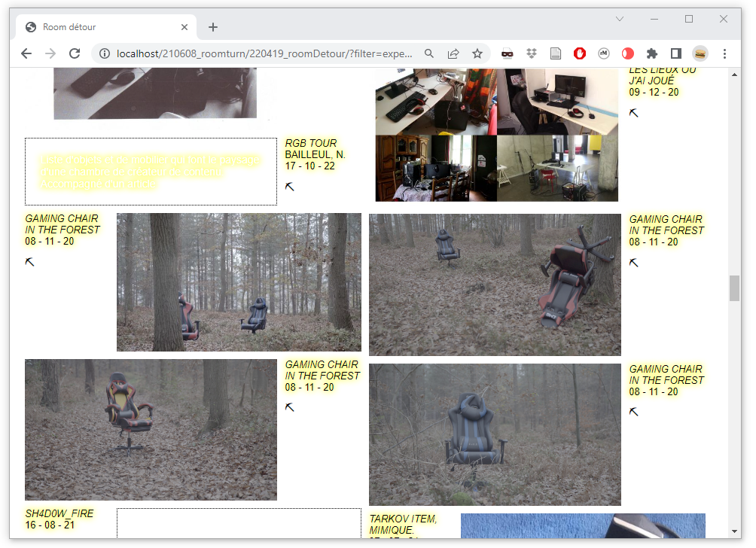Click the localhost URL address bar
Image resolution: width=756 pixels, height=548 pixels.
[x=264, y=53]
